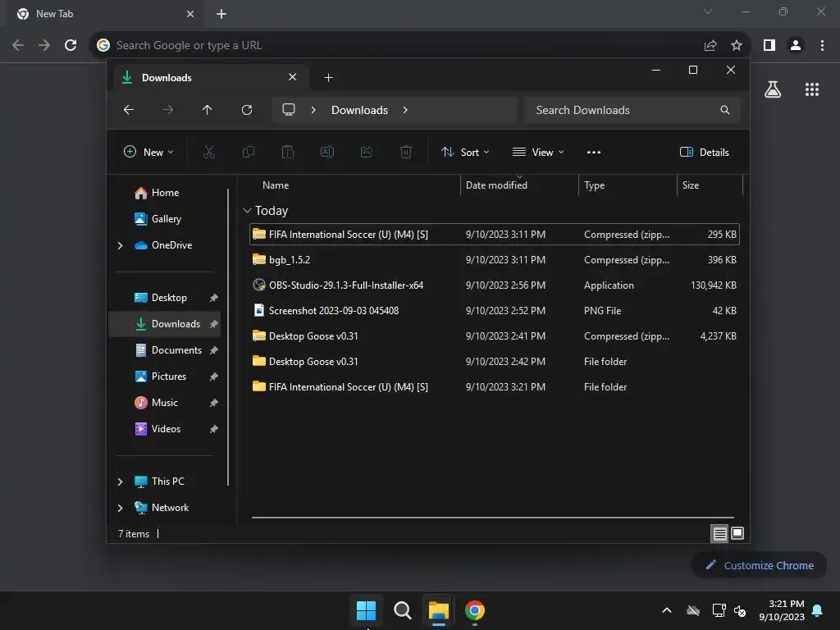Open the See more ellipsis menu
The height and width of the screenshot is (630, 840).
pos(594,152)
